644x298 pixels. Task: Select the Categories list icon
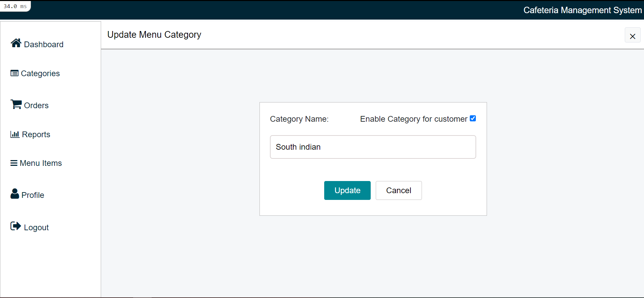(14, 72)
